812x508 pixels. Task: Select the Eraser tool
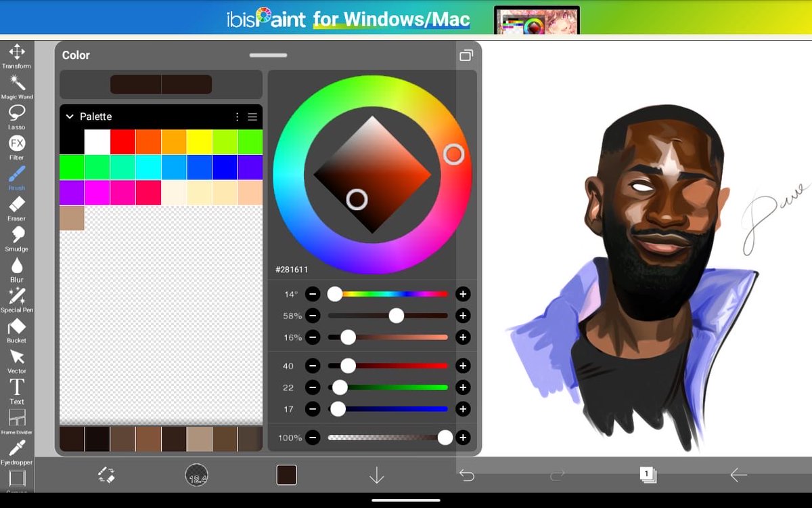click(x=17, y=209)
